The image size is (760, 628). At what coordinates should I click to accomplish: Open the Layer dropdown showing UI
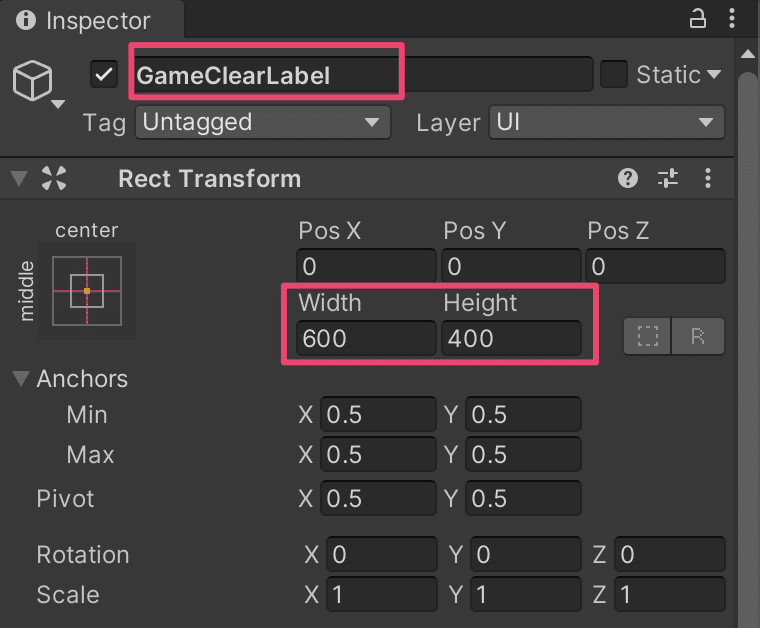(x=606, y=122)
